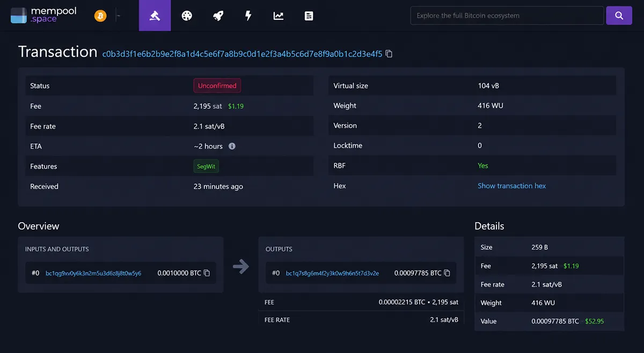The width and height of the screenshot is (644, 353).
Task: Click Show transaction hex link
Action: point(511,186)
